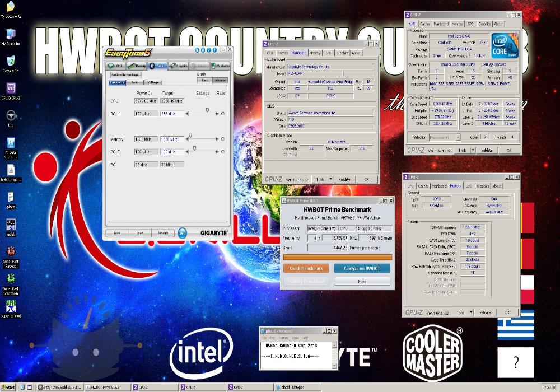The image size is (560, 392).
Task: Click the BCLK frequency slider handle
Action: (x=207, y=110)
